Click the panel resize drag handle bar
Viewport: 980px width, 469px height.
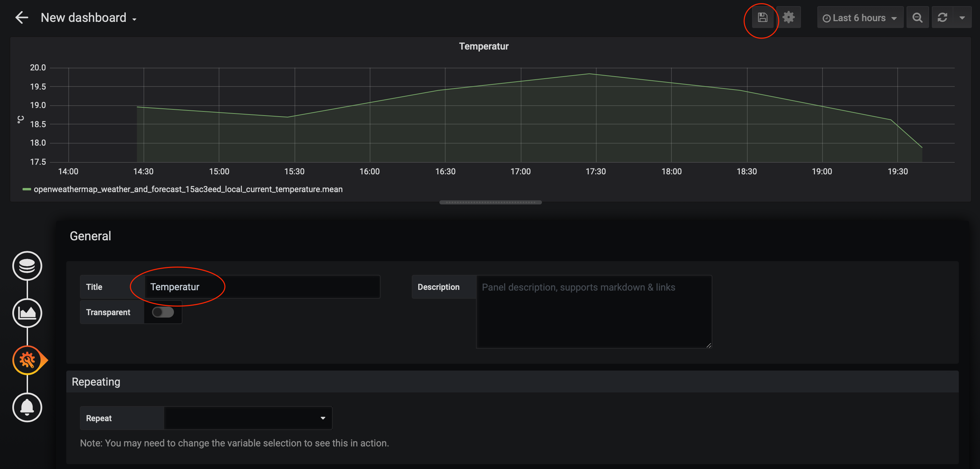point(490,202)
